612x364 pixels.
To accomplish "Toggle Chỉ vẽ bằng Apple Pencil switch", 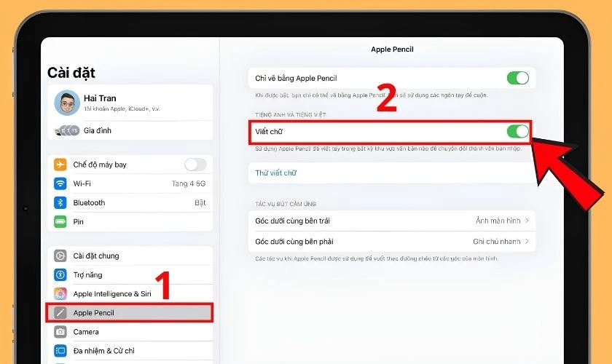I will tap(518, 78).
